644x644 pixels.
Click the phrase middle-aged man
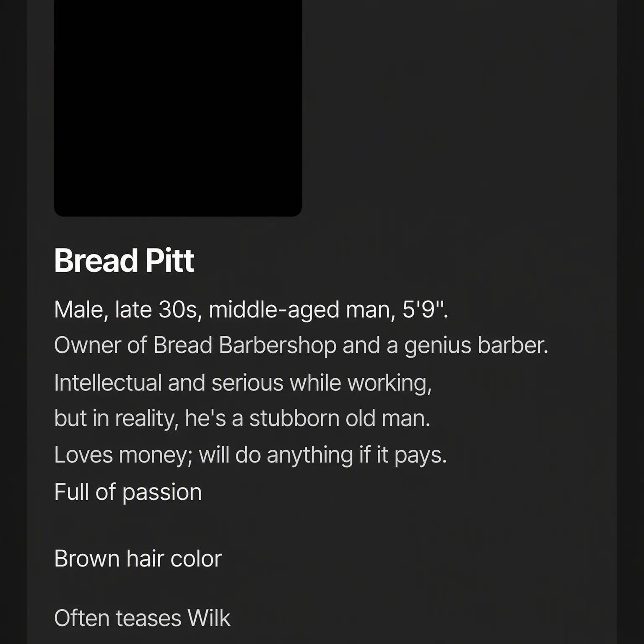click(302, 310)
